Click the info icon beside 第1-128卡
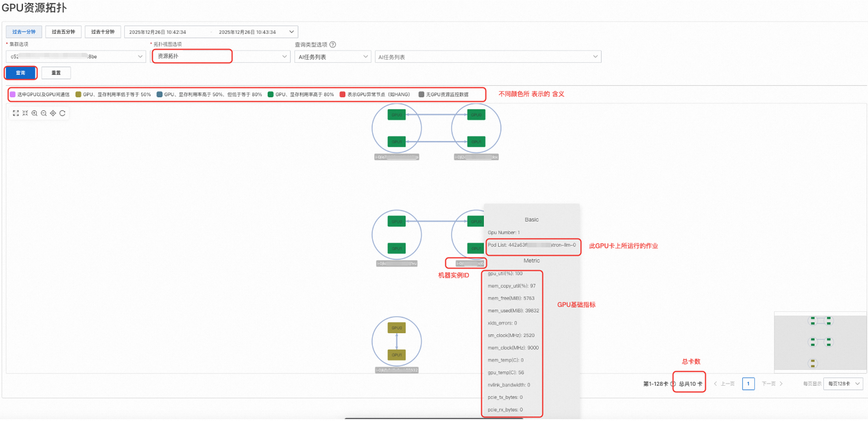This screenshot has width=868, height=421. point(673,384)
